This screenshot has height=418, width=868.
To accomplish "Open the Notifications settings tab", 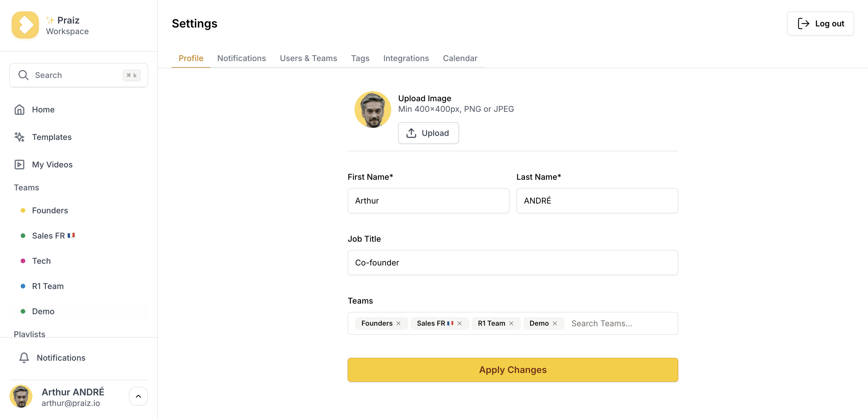I will [241, 58].
